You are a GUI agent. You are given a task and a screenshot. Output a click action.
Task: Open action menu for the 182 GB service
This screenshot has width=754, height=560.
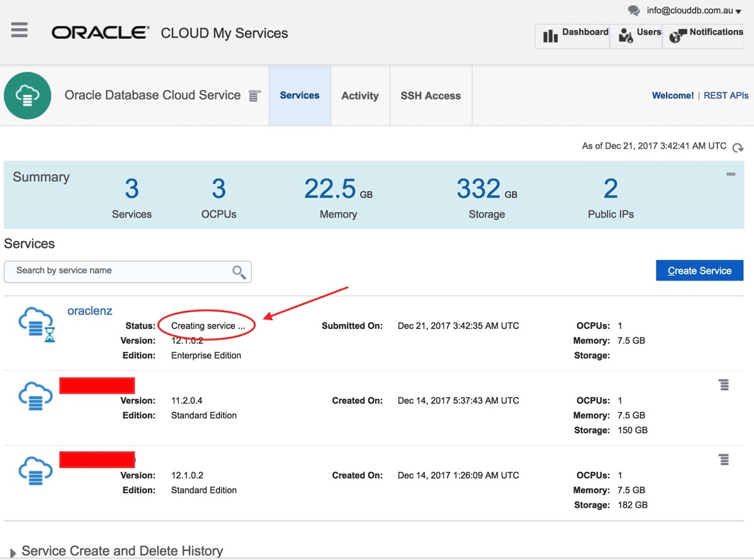(724, 460)
